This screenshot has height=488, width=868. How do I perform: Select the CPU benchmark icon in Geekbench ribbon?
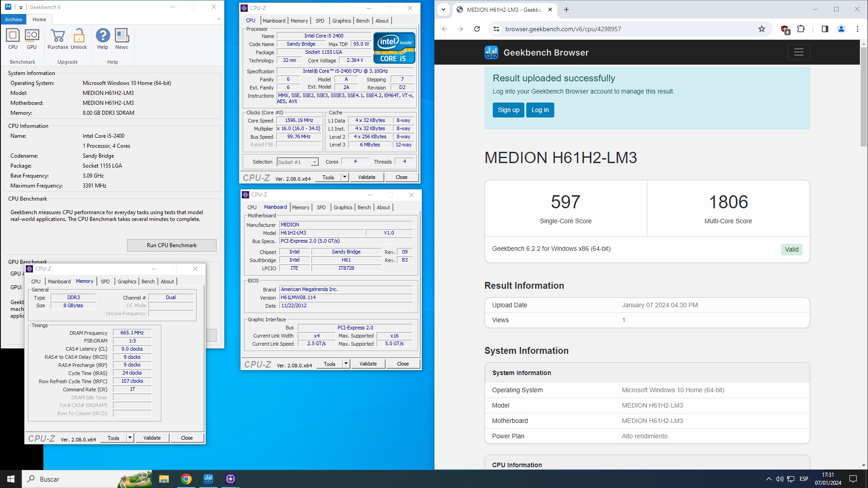(x=13, y=39)
